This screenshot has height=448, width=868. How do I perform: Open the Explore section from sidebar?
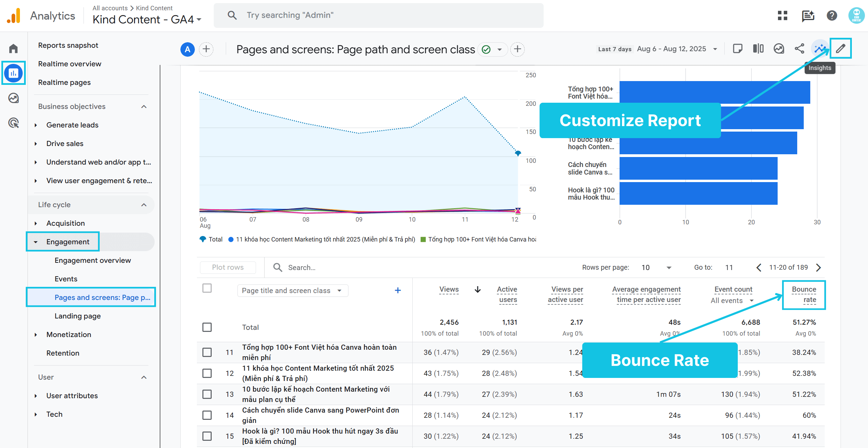tap(13, 98)
